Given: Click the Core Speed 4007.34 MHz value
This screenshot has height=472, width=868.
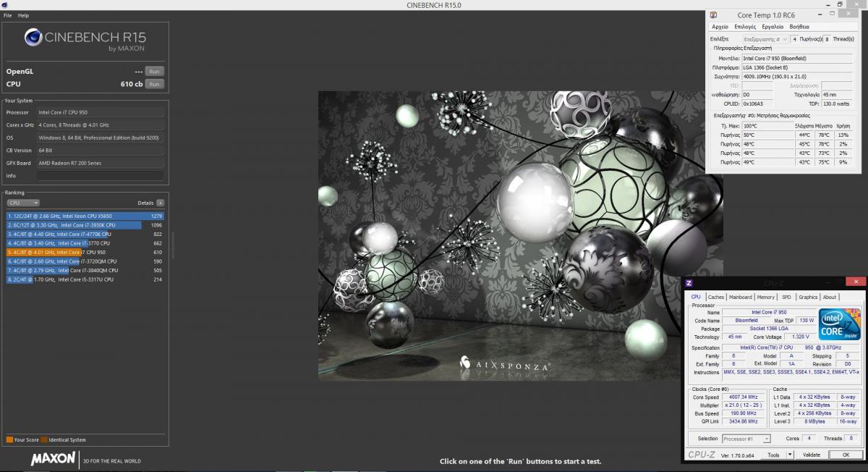Looking at the screenshot, I should coord(743,397).
